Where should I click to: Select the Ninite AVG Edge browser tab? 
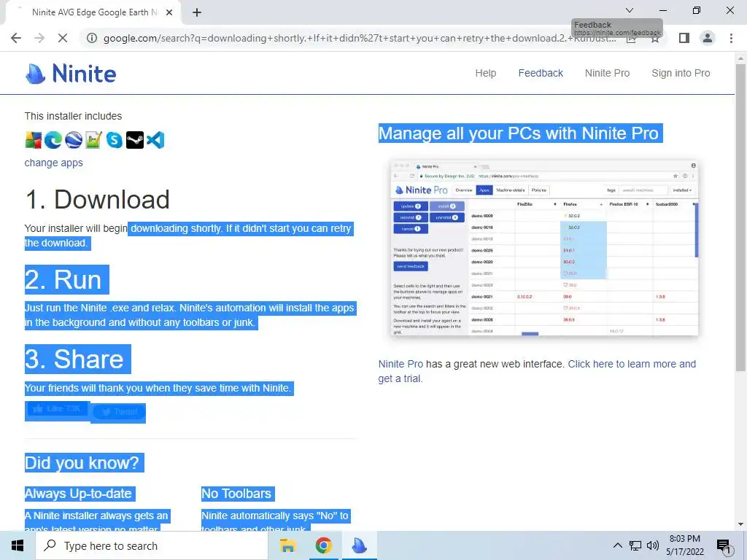click(x=93, y=12)
